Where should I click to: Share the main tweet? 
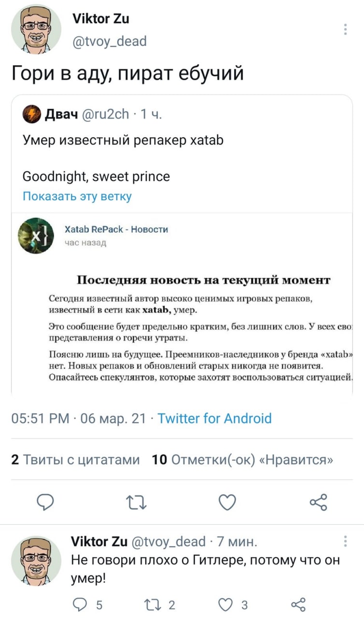click(319, 503)
